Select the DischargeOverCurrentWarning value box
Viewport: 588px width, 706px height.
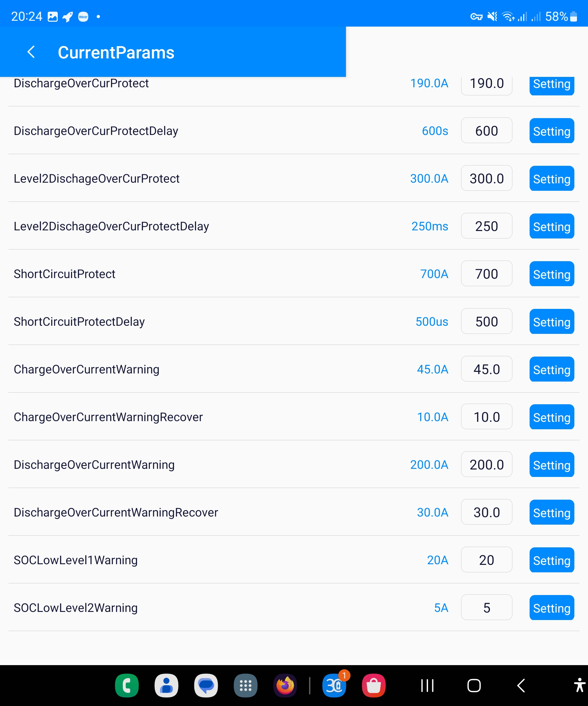point(486,464)
